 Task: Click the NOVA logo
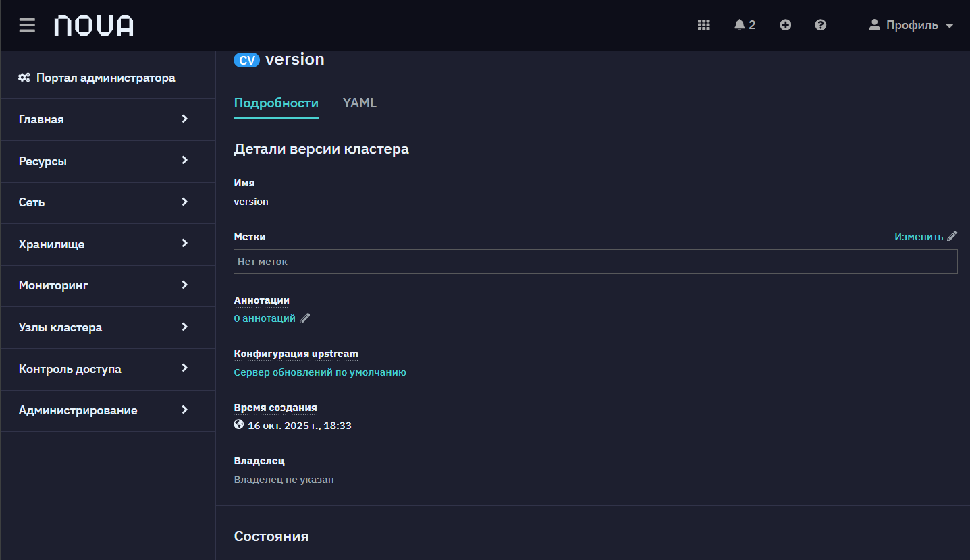tap(94, 26)
